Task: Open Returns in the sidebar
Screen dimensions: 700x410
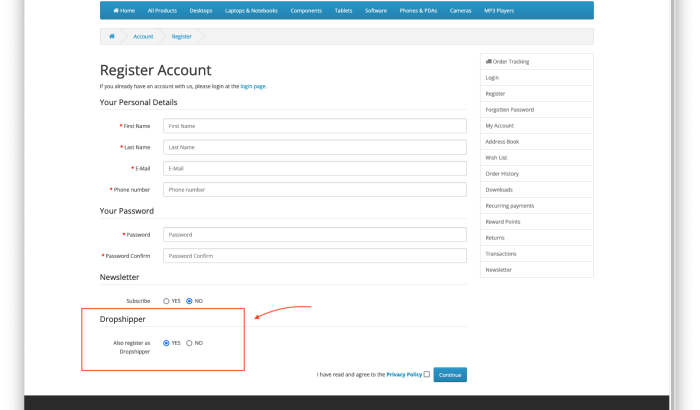Action: click(537, 238)
